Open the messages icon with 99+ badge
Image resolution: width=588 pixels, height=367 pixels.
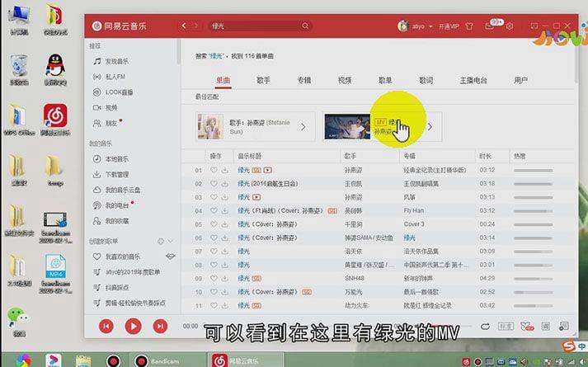click(x=489, y=26)
